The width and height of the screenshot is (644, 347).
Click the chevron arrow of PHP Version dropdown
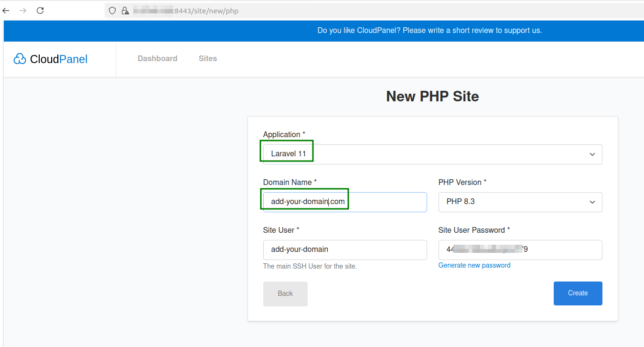pyautogui.click(x=592, y=202)
